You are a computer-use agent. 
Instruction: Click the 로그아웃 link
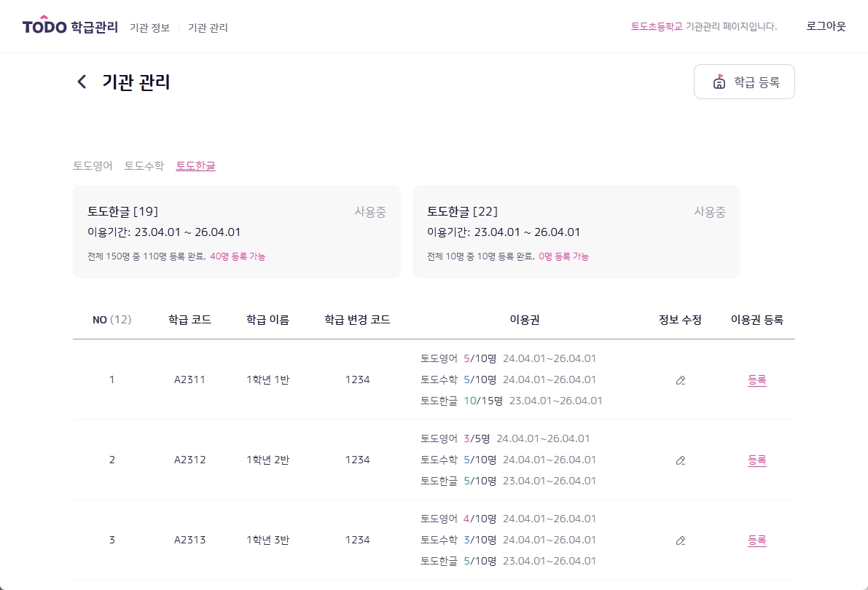point(826,26)
